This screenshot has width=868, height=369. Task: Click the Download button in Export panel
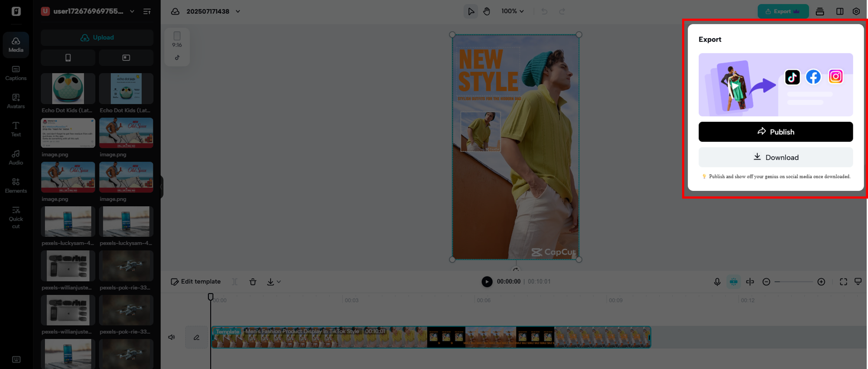point(775,157)
